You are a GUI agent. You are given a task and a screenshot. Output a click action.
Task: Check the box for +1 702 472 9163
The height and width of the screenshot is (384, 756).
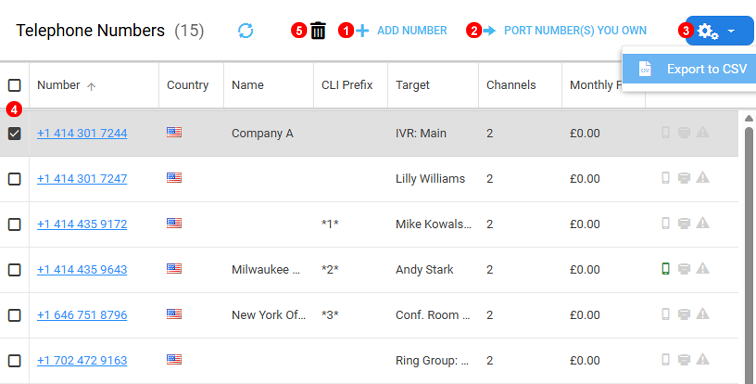click(14, 360)
